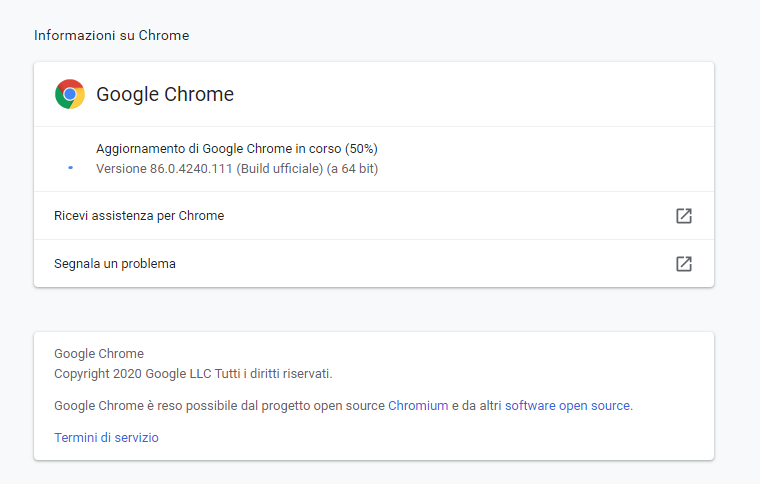Follow the Chromium hyperlink

418,406
